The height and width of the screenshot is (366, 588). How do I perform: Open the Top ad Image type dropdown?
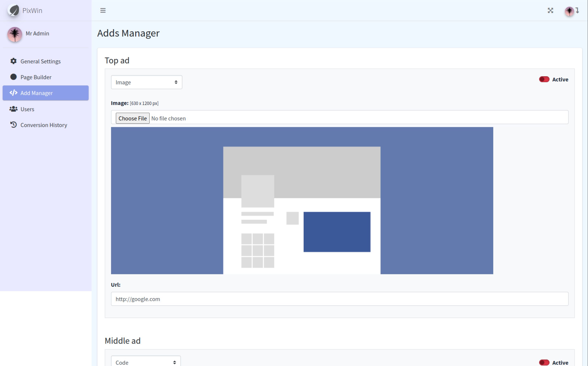(146, 82)
